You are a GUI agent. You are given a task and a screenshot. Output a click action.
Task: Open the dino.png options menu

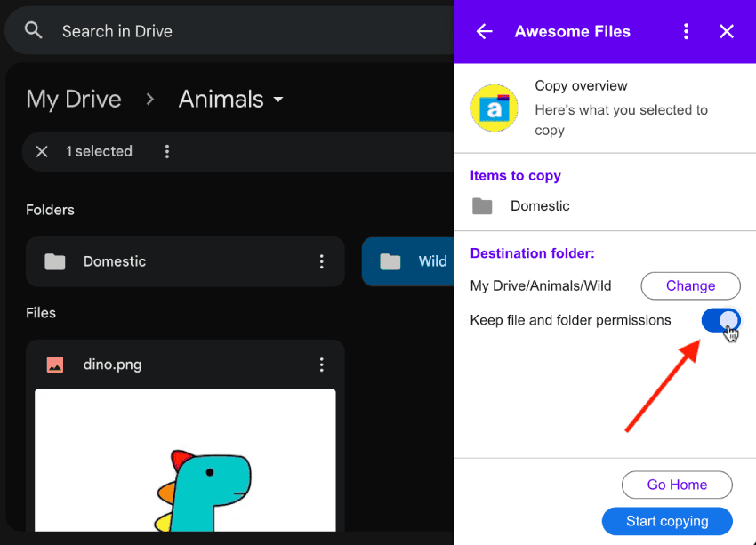[x=322, y=365]
